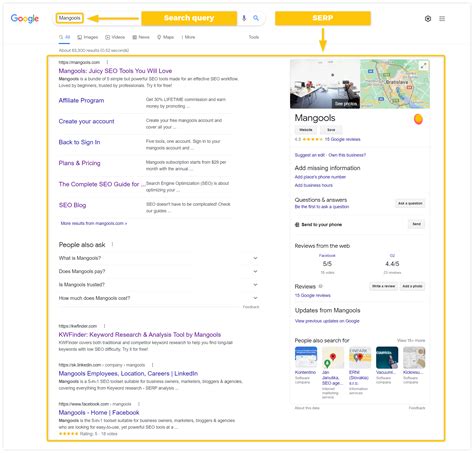Expand the 'Is Mangools trusted?' question
474x453 pixels.
158,285
